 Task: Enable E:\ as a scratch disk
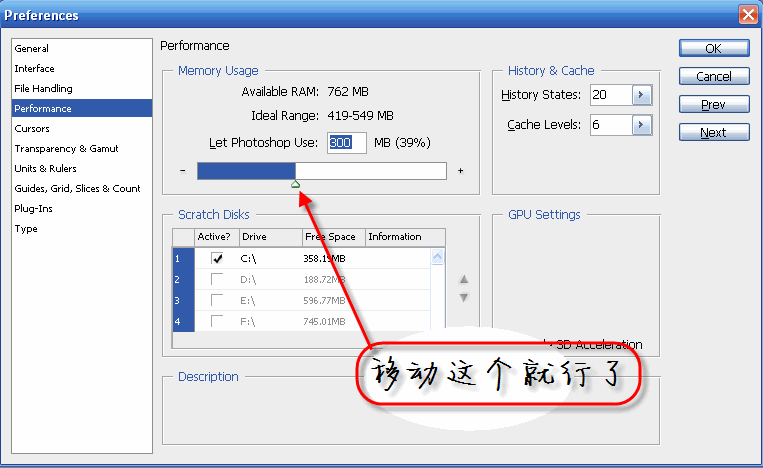217,300
